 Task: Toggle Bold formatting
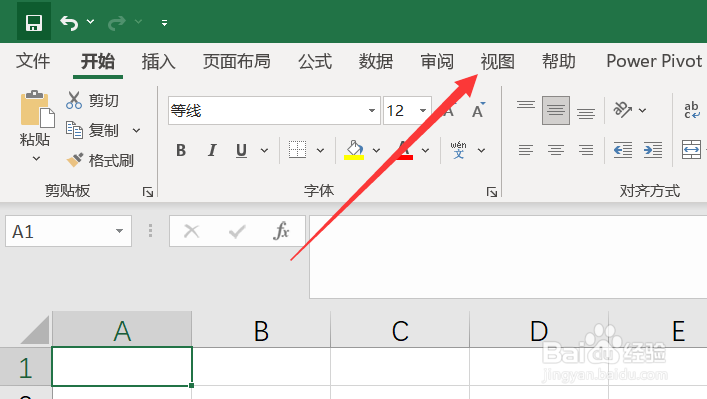tap(181, 150)
